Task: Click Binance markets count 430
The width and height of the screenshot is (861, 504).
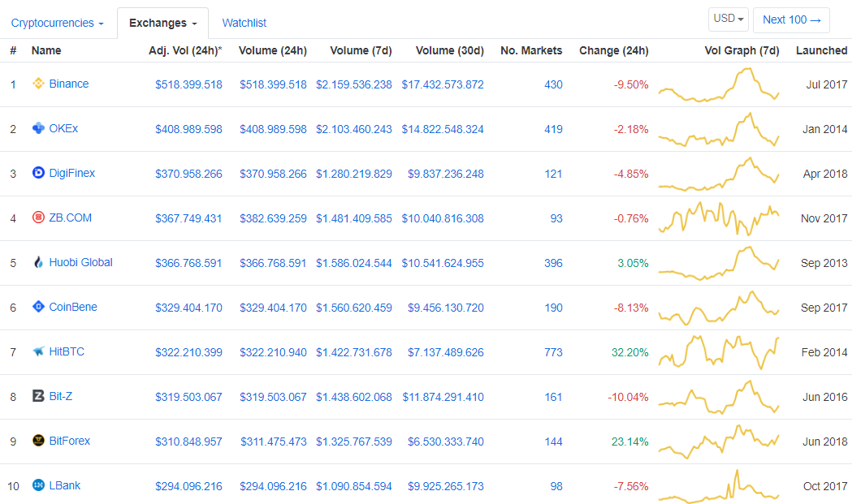Action: [x=553, y=84]
